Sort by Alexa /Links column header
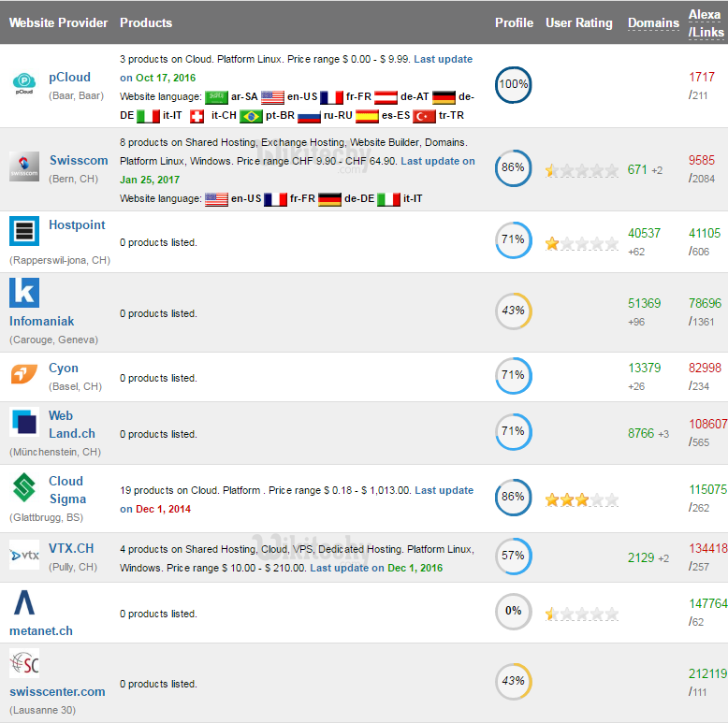 (x=706, y=23)
